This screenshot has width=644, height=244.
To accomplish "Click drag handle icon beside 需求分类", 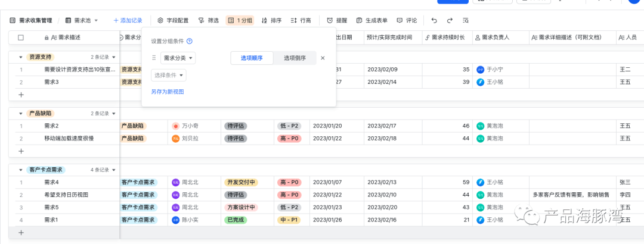I will pyautogui.click(x=154, y=58).
